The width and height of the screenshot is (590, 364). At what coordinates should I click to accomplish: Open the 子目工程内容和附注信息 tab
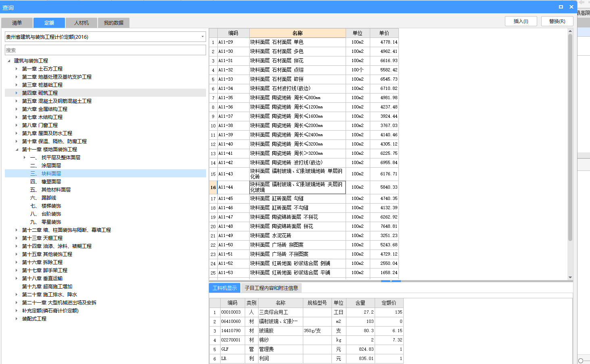(271, 288)
